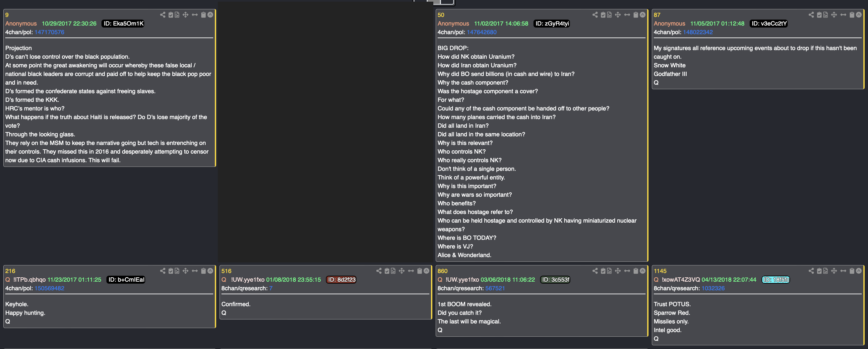Click the share icon on post 9

tap(163, 15)
